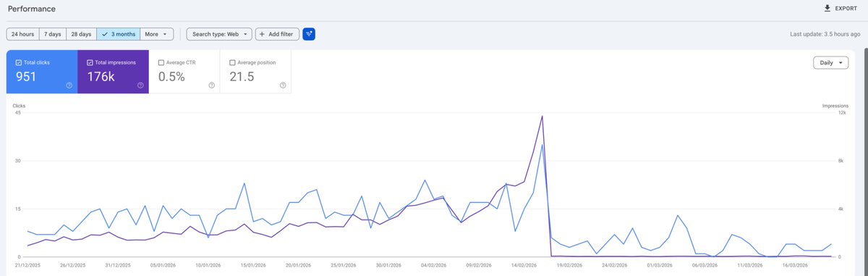
Task: Click the Last update: 3.5 hours ago text
Action: pyautogui.click(x=825, y=34)
